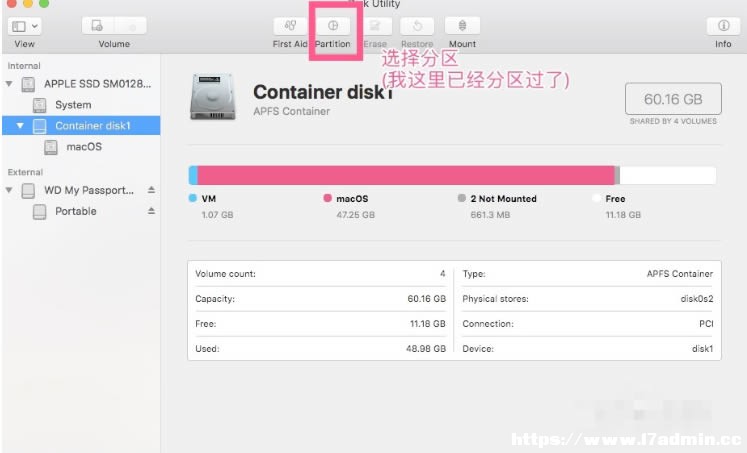Click the pink macOS usage bar segment

click(x=406, y=175)
